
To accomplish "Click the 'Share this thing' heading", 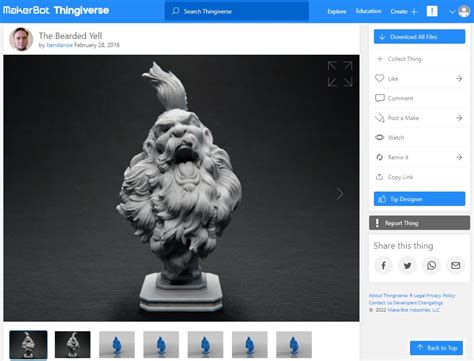I will tap(403, 246).
